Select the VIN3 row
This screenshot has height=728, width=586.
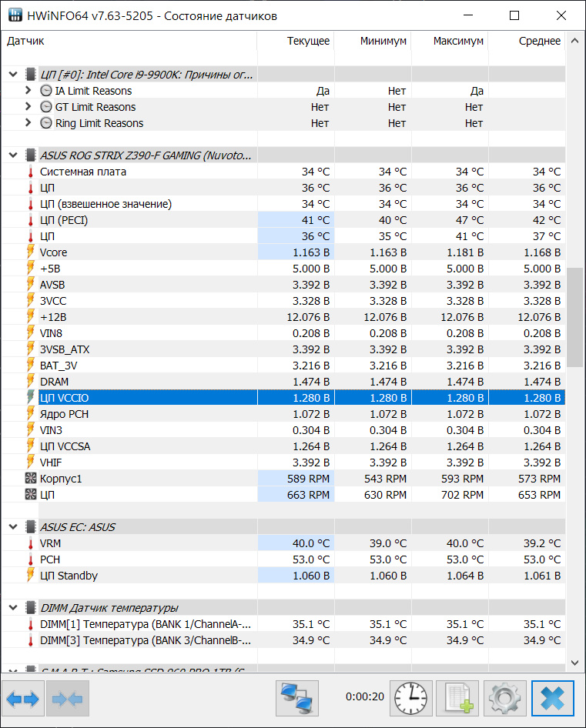pos(283,430)
